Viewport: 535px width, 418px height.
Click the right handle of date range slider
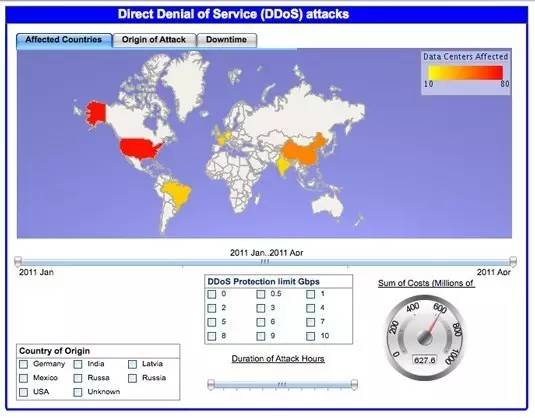[512, 261]
